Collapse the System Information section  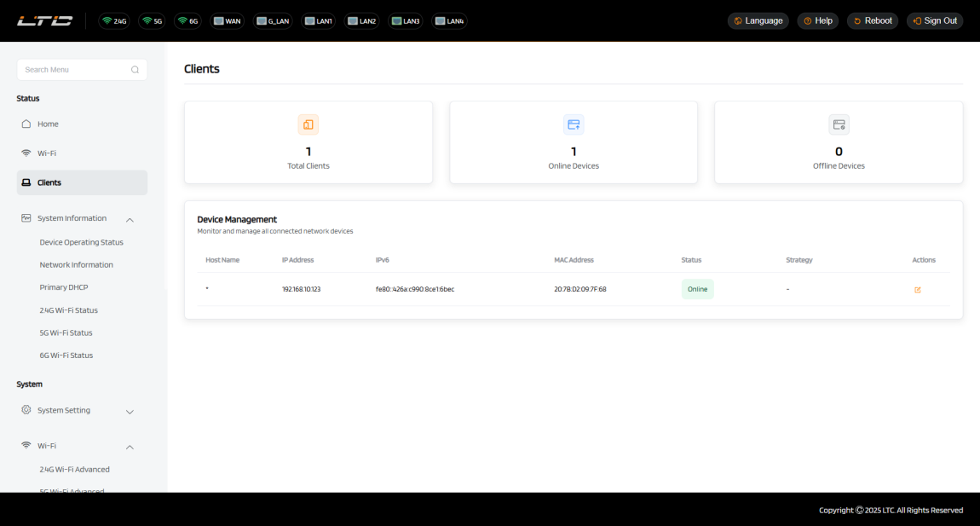pyautogui.click(x=130, y=219)
